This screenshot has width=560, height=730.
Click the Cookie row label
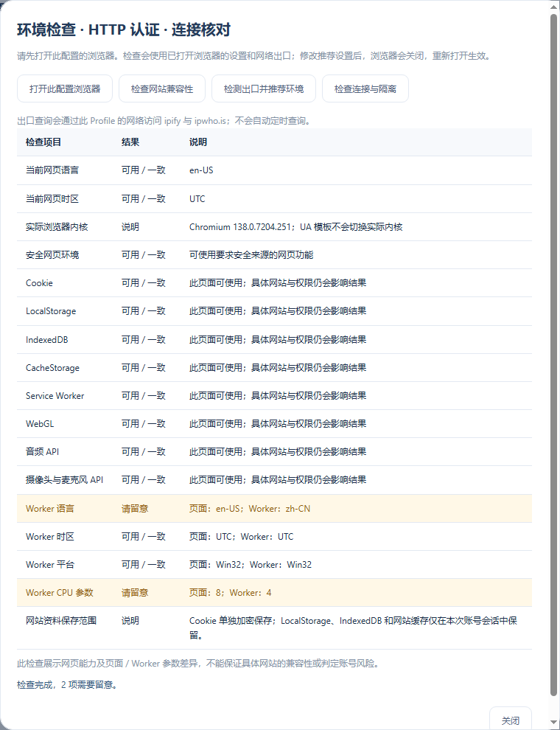[39, 283]
